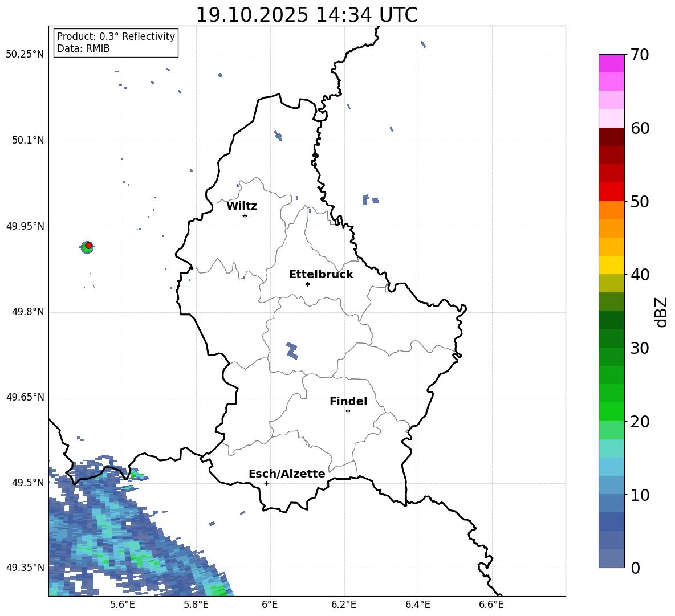Click the Wiltz city label
The width and height of the screenshot is (675, 616).
[x=242, y=206]
